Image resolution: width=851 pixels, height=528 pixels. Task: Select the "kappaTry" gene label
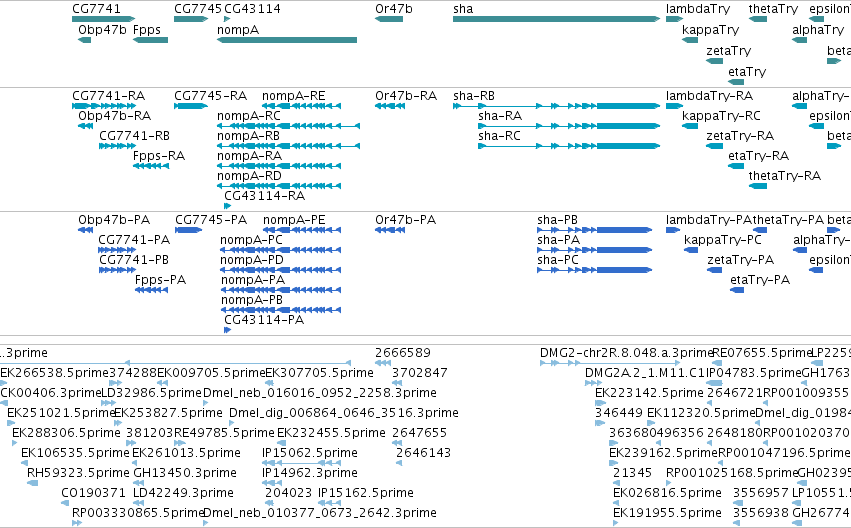(x=710, y=30)
